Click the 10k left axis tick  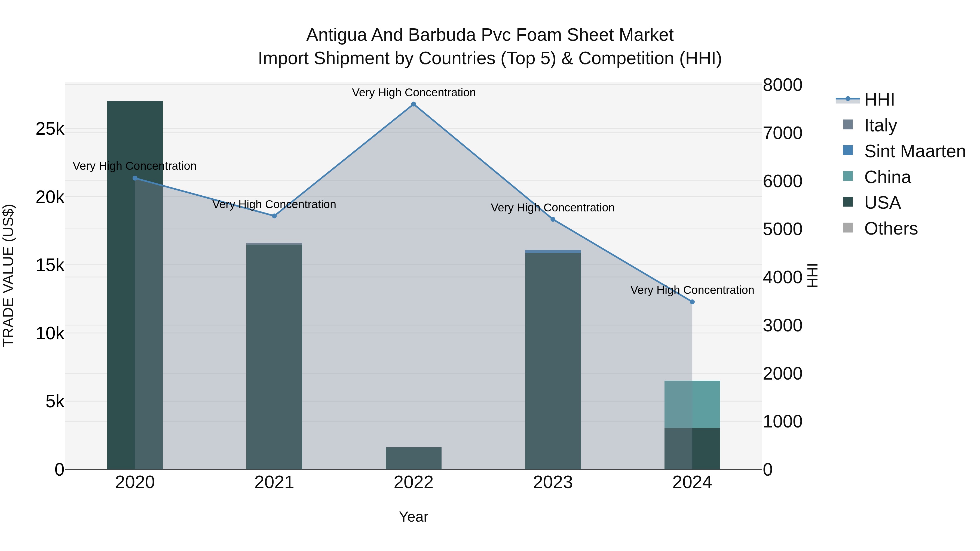pyautogui.click(x=50, y=334)
